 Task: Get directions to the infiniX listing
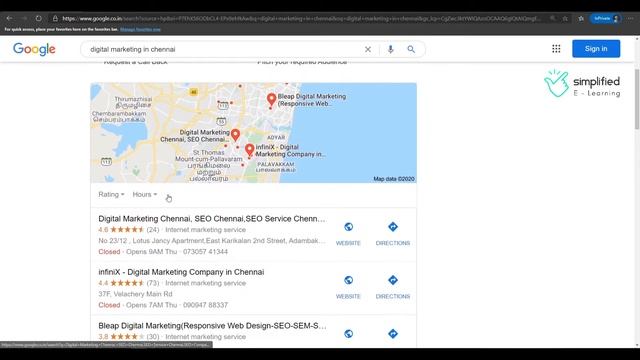point(393,287)
